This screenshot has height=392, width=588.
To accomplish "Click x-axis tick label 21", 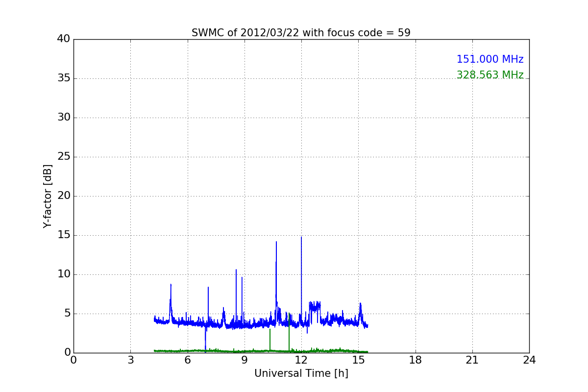I will pyautogui.click(x=472, y=360).
